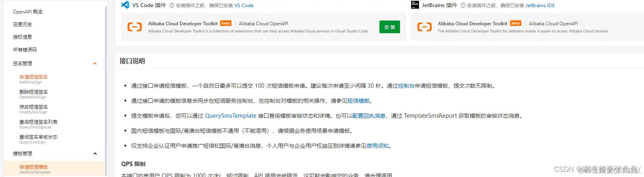Collapse the 模板管理 section chevron
The image size is (644, 177).
point(95,154)
